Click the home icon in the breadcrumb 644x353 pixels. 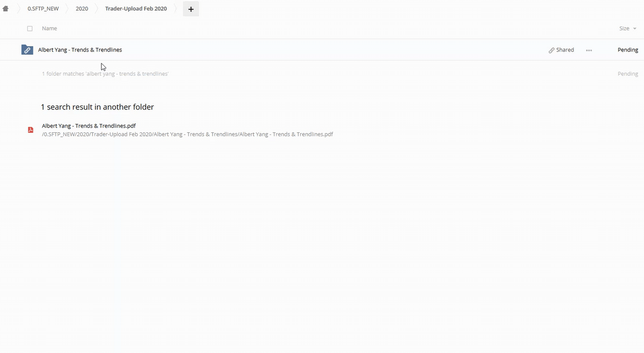[6, 9]
